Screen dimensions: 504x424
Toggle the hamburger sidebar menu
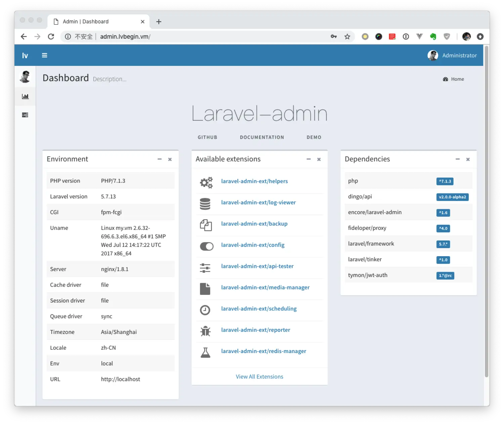click(x=44, y=55)
